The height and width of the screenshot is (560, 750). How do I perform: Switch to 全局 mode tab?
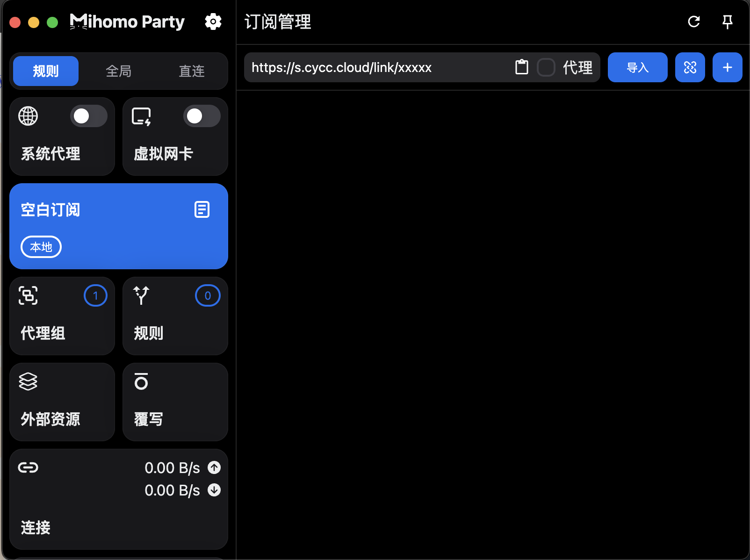[119, 71]
